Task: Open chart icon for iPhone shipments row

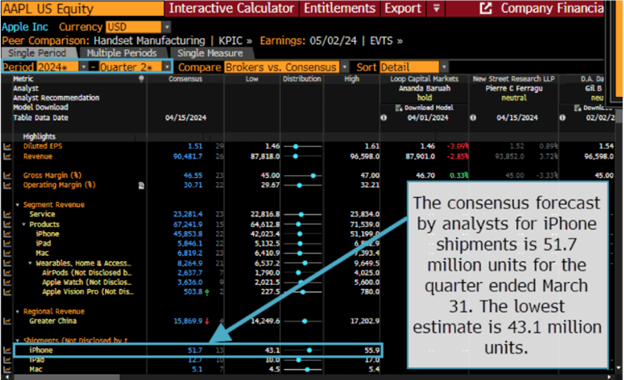Action: [x=7, y=350]
